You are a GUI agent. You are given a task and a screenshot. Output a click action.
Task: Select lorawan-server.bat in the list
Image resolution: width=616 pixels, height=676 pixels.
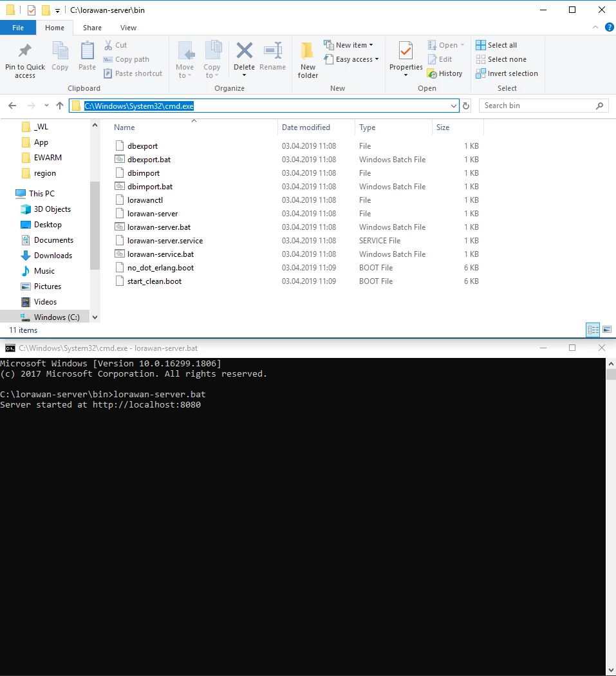click(x=158, y=227)
